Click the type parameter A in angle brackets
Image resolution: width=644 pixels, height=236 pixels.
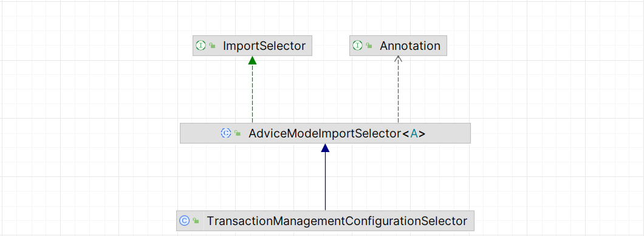click(x=414, y=134)
